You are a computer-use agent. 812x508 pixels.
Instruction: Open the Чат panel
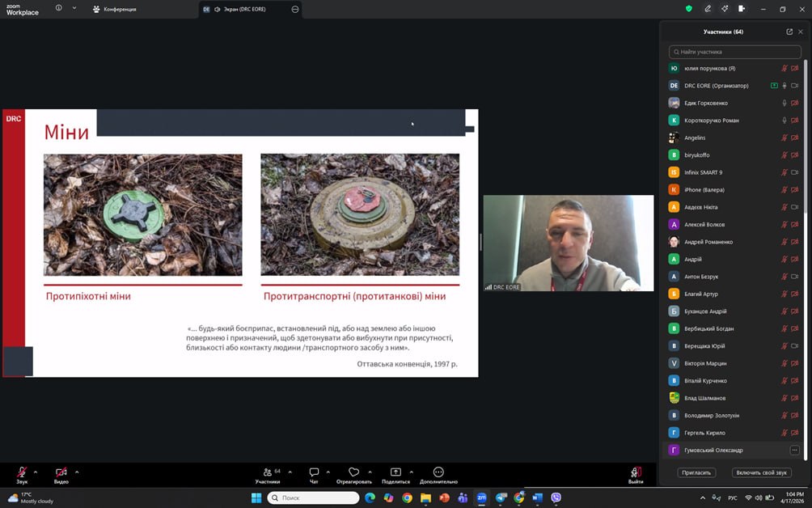click(x=314, y=472)
